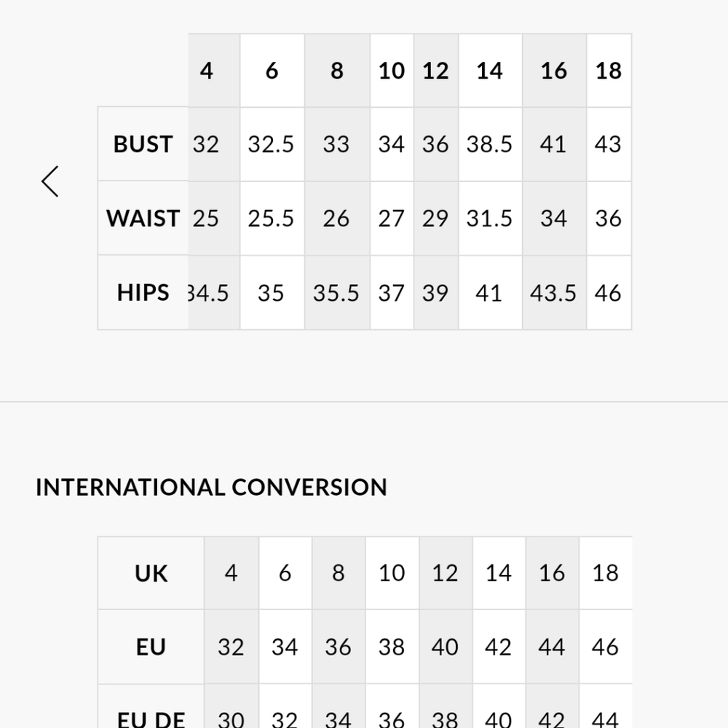Click UK size 12 conversion cell

click(x=445, y=574)
